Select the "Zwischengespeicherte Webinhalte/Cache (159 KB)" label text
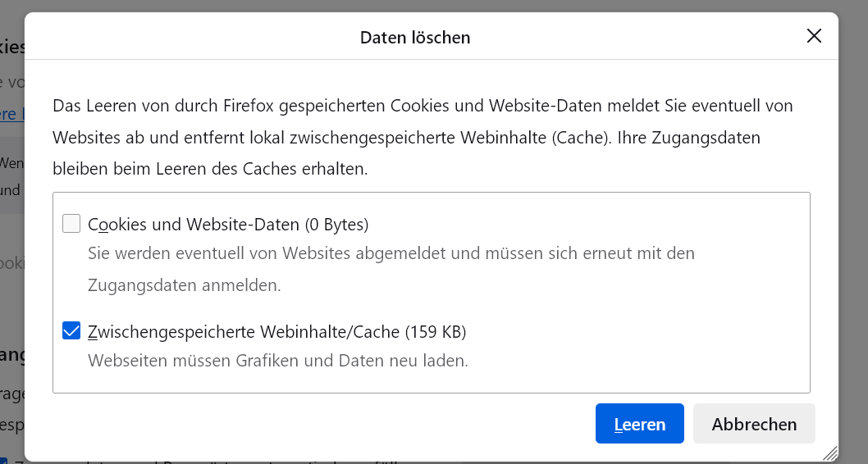This screenshot has width=868, height=464. (276, 332)
